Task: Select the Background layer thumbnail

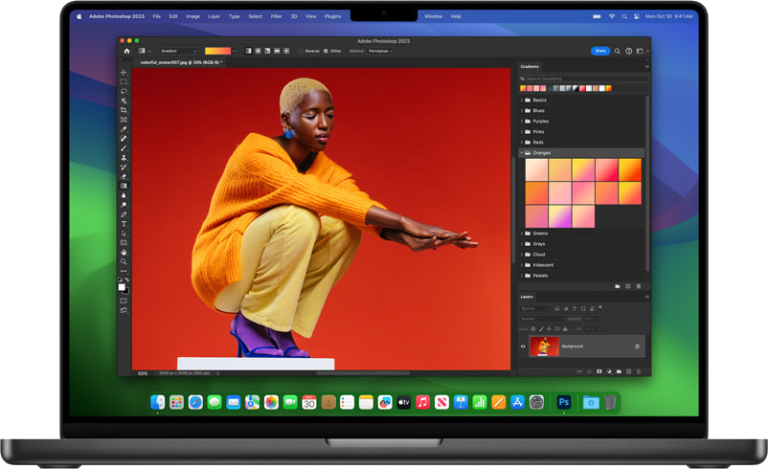Action: pyautogui.click(x=544, y=346)
